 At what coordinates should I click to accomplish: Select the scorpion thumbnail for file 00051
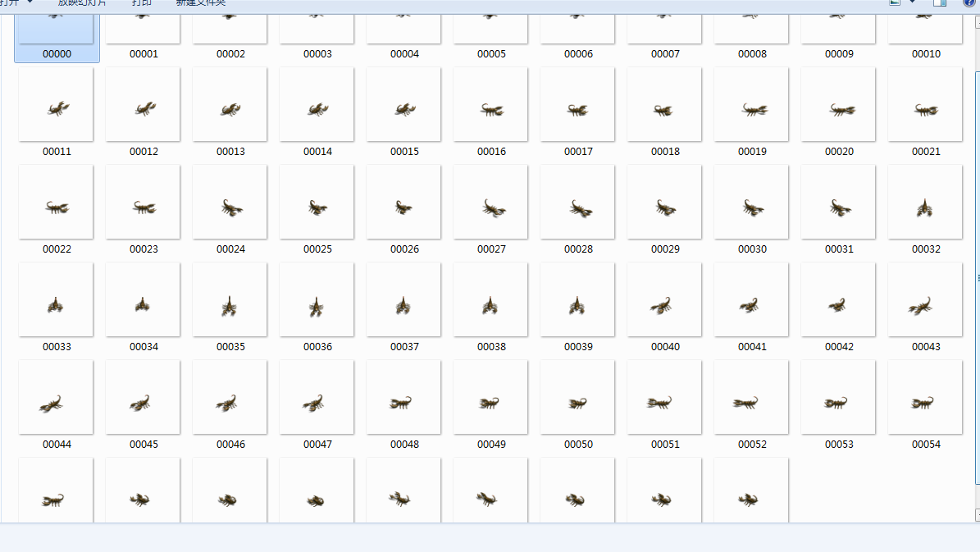(x=664, y=397)
